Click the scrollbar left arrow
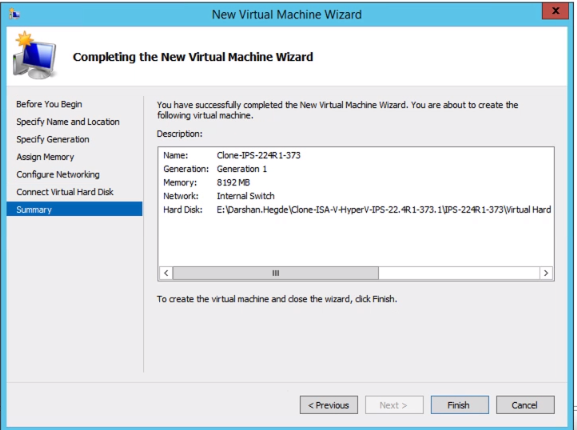This screenshot has width=577, height=430. pos(166,273)
